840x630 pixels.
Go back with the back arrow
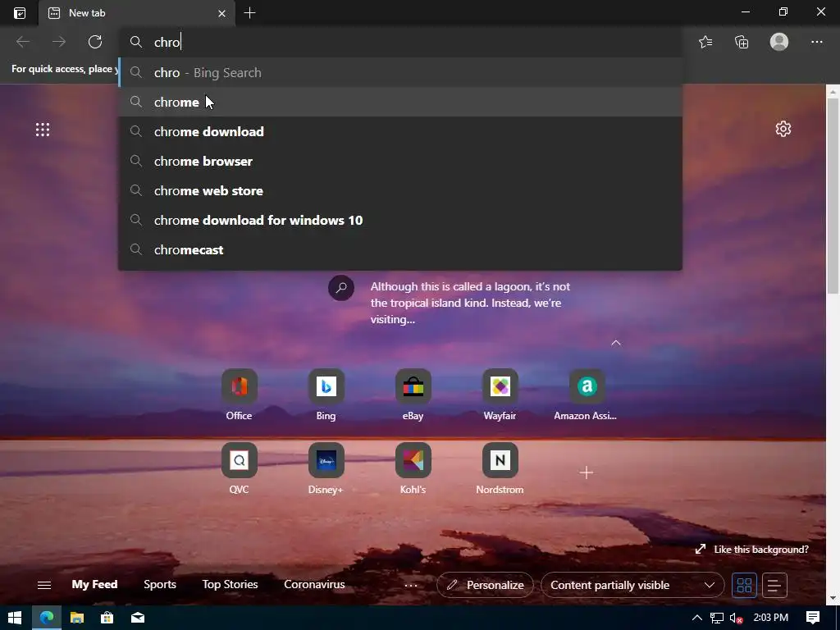pos(22,42)
